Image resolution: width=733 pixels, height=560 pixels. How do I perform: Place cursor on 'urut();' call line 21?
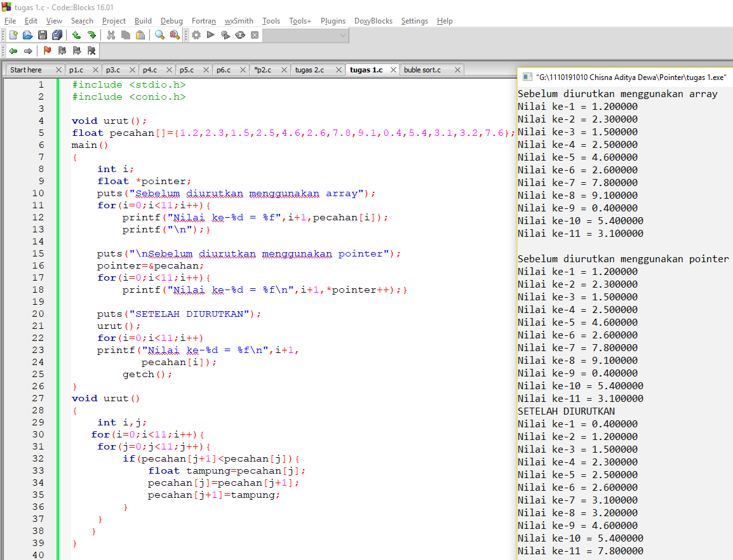(119, 326)
